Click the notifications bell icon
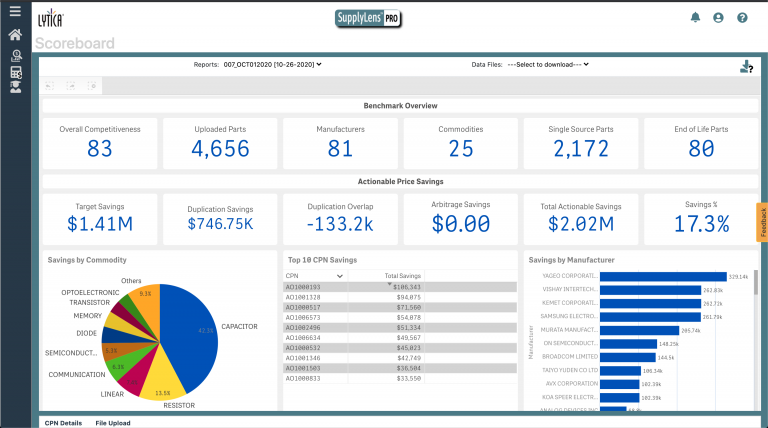Viewport: 768px width, 428px height. (x=695, y=18)
